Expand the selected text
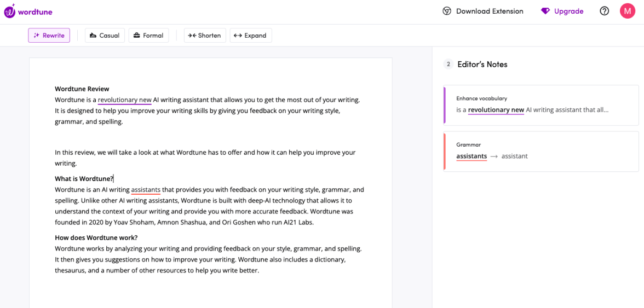 tap(250, 36)
